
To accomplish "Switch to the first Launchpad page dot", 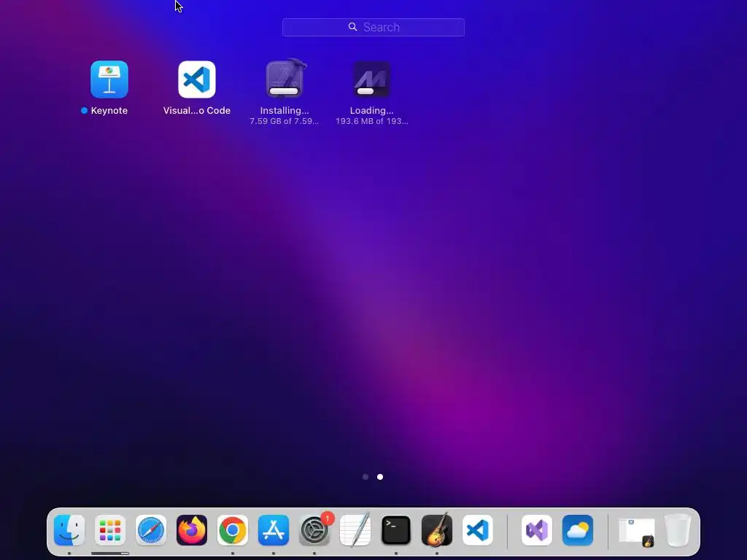I will (365, 477).
